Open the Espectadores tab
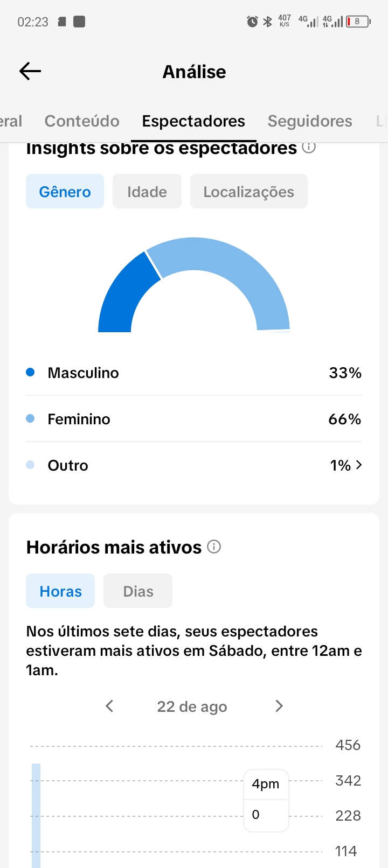Viewport: 388px width, 868px height. (x=193, y=121)
